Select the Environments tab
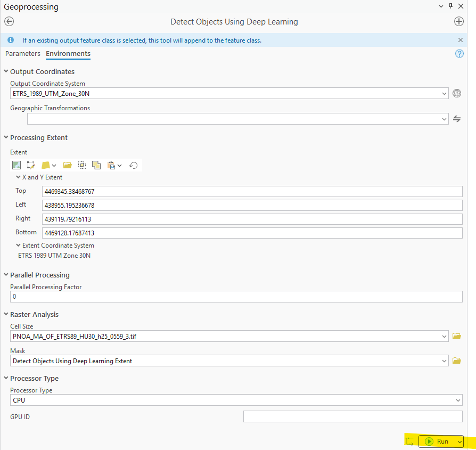476x450 pixels. [x=68, y=53]
